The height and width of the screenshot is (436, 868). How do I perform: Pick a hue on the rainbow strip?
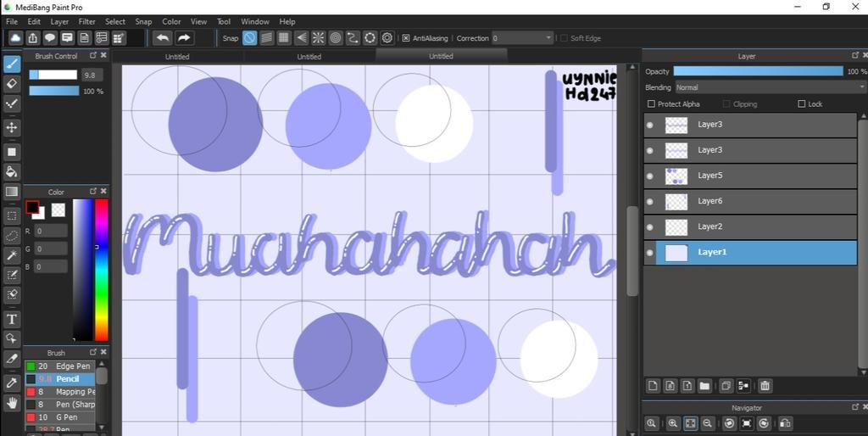pos(102,270)
